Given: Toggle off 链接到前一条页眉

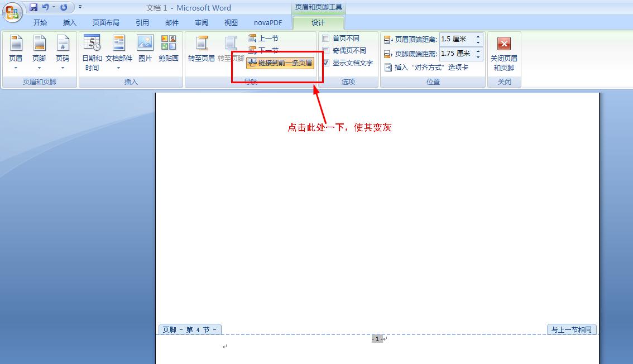Looking at the screenshot, I should (281, 63).
